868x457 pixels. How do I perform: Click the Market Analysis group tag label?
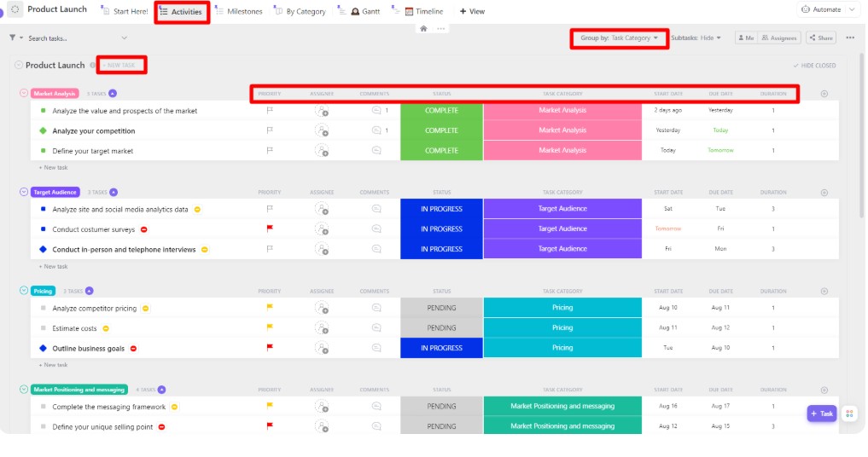(x=55, y=94)
